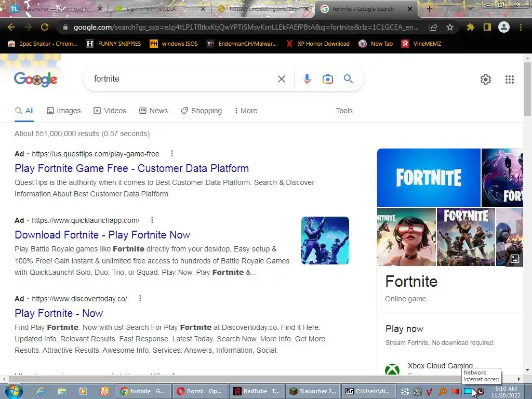The image size is (532, 399).
Task: Search by image with camera icon
Action: [x=328, y=79]
